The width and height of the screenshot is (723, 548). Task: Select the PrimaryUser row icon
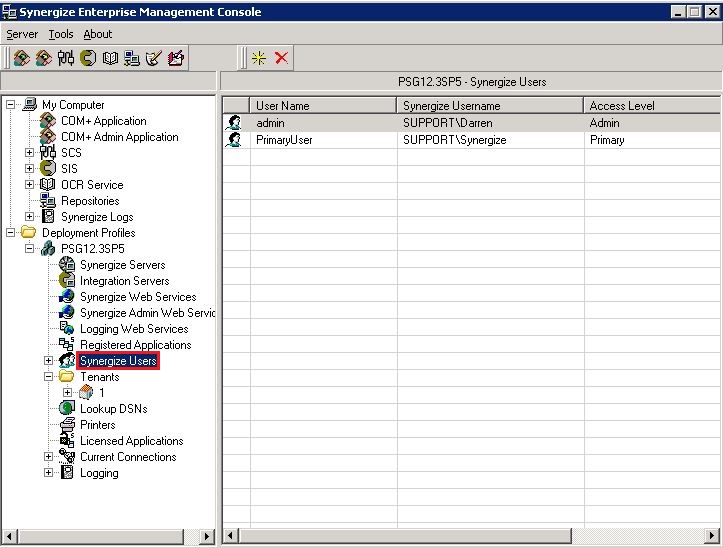(235, 140)
